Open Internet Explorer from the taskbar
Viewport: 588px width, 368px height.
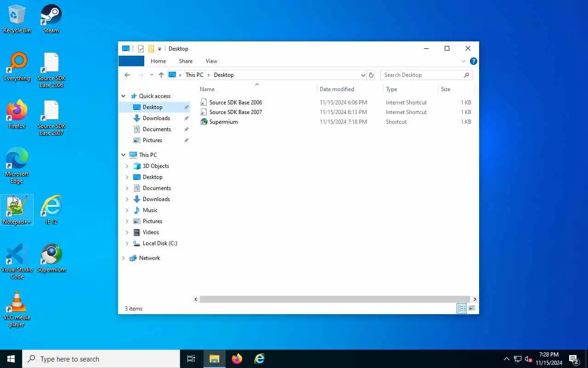click(260, 359)
